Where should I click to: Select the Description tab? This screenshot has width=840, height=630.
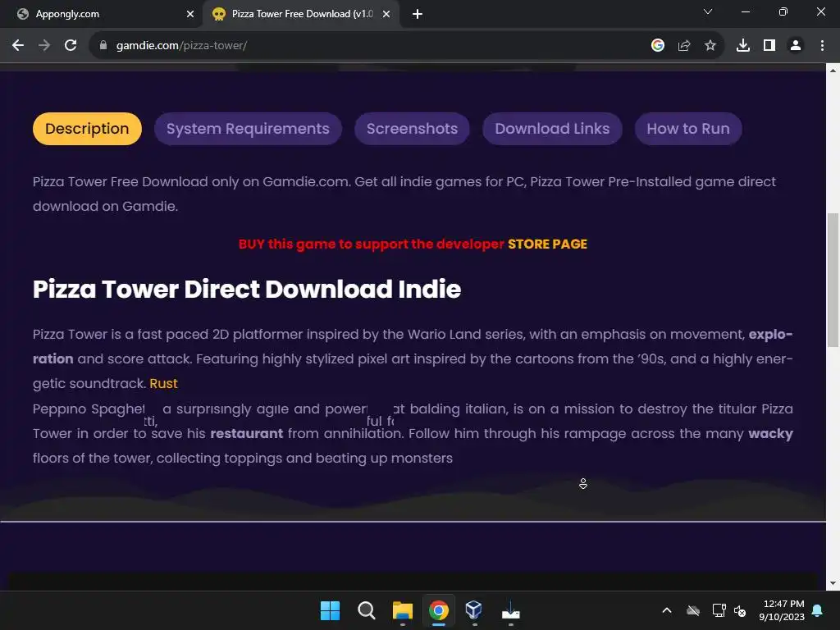(87, 129)
